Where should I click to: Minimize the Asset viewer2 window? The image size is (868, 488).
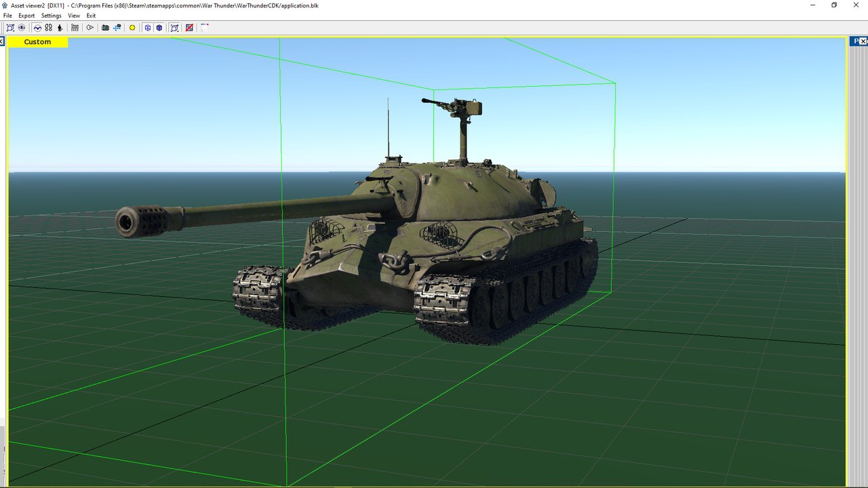click(x=813, y=5)
